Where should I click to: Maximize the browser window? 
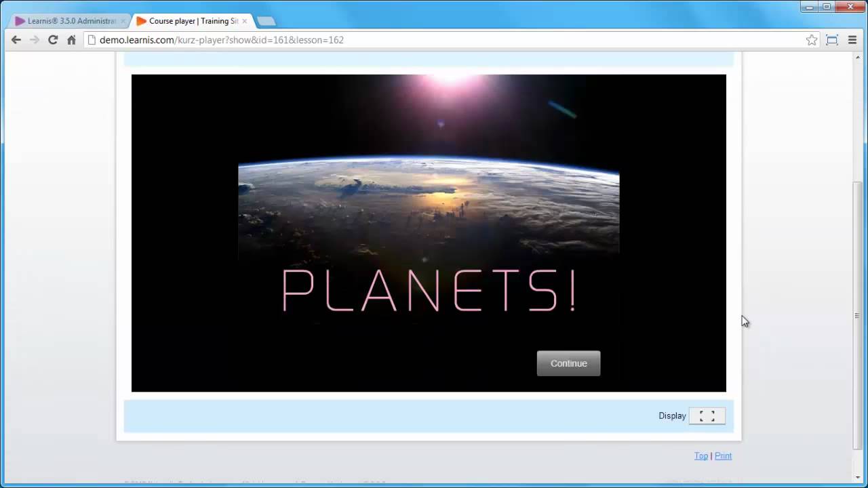[827, 6]
